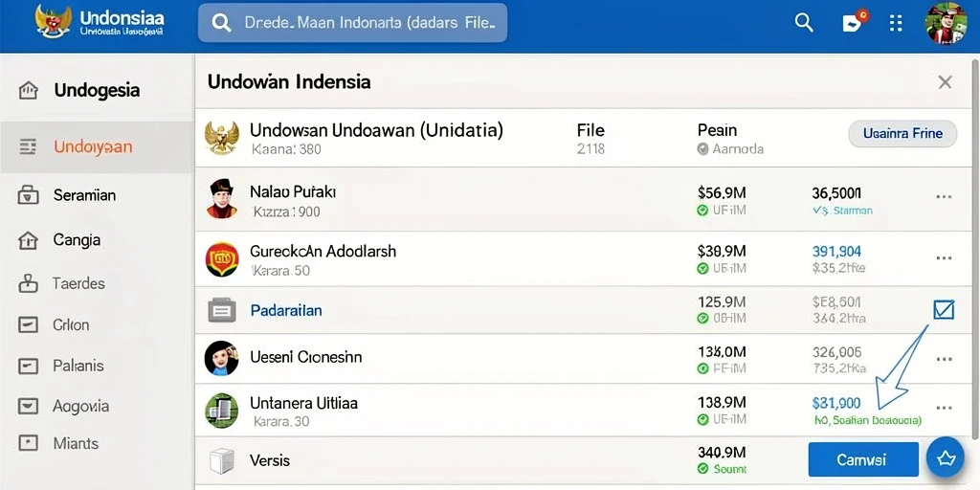This screenshot has height=490, width=980.
Task: Click Versis row name text
Action: 270,460
